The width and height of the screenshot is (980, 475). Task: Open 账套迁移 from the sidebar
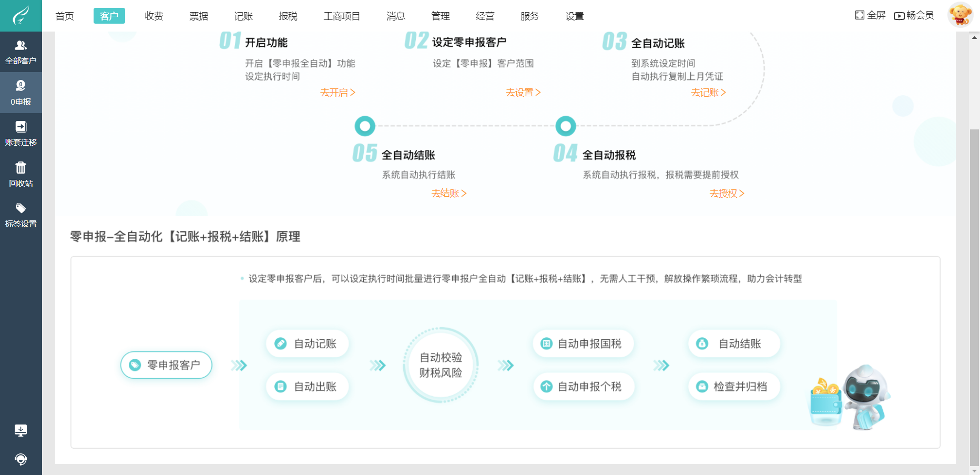(21, 133)
